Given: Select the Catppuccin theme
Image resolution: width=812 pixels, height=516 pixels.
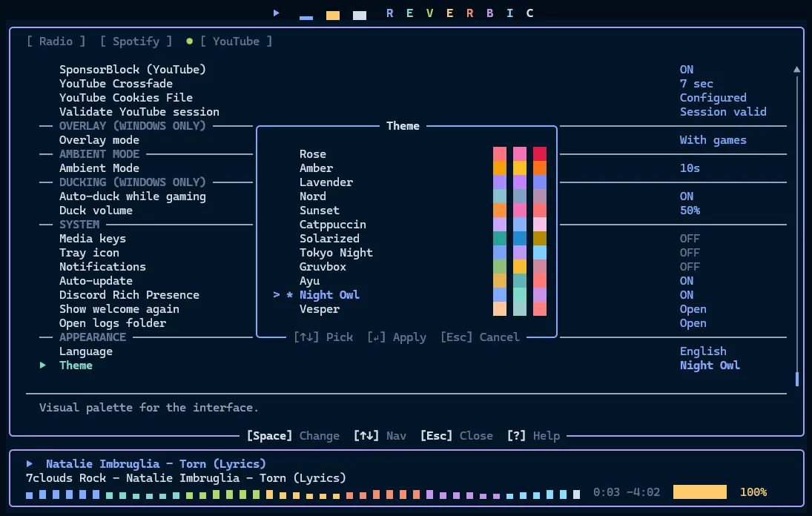Looking at the screenshot, I should pyautogui.click(x=332, y=224).
